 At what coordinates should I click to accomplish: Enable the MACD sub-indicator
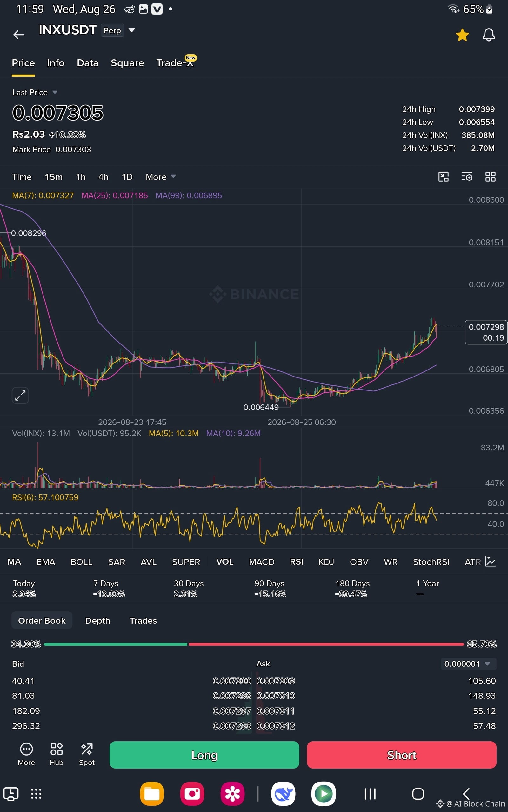click(262, 562)
